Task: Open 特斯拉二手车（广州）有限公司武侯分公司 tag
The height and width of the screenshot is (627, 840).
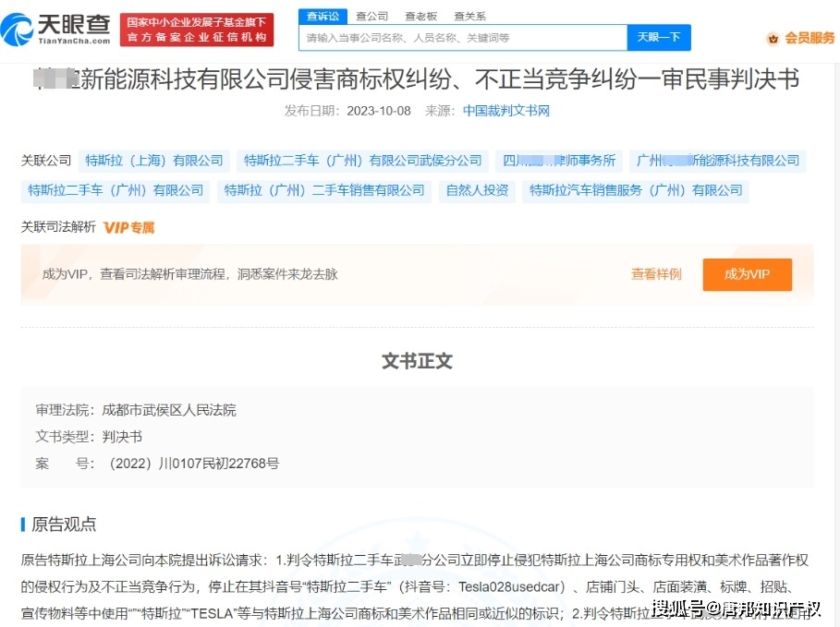Action: pos(362,161)
